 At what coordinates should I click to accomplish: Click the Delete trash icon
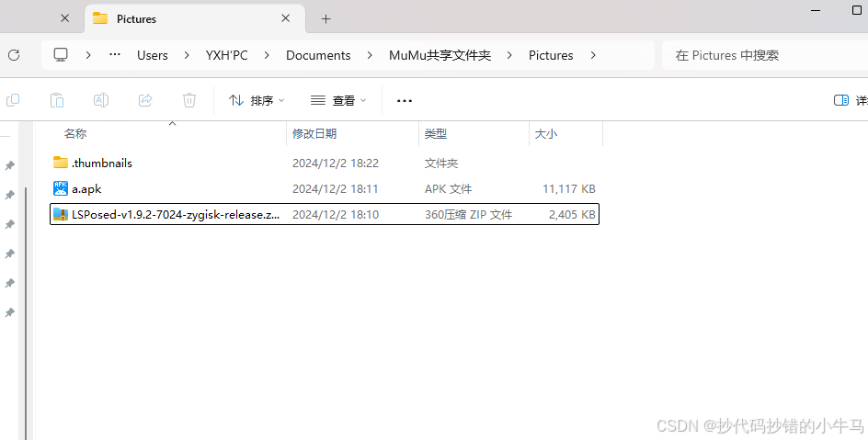coord(189,100)
